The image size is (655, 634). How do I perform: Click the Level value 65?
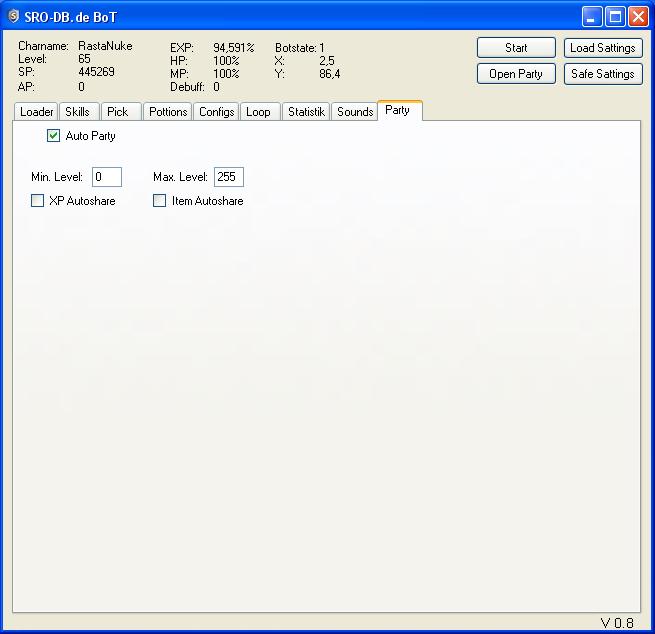tap(84, 59)
